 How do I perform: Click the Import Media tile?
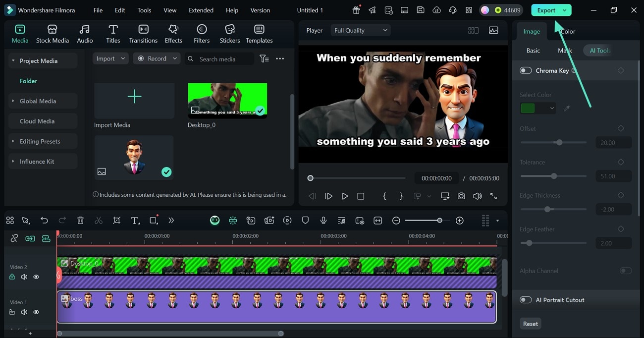134,101
